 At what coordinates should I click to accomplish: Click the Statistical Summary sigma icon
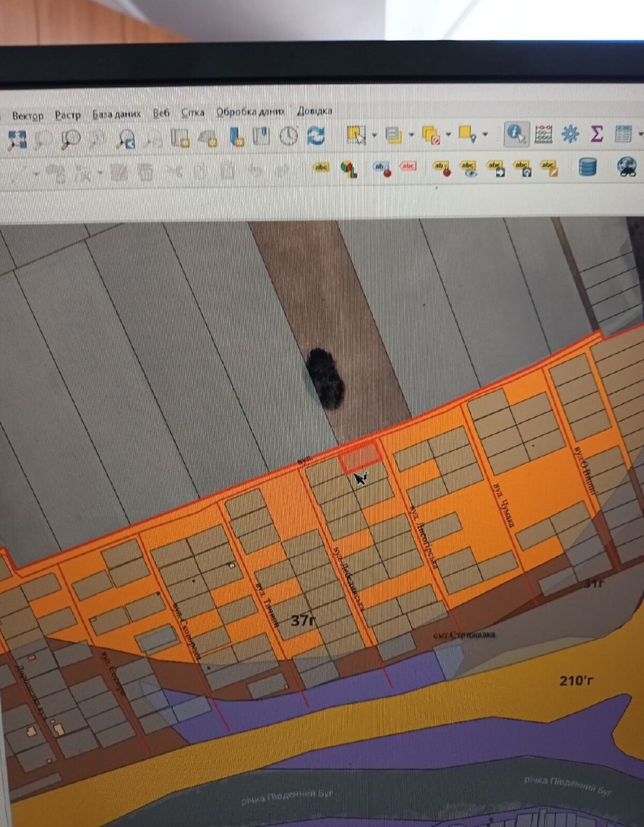[596, 134]
